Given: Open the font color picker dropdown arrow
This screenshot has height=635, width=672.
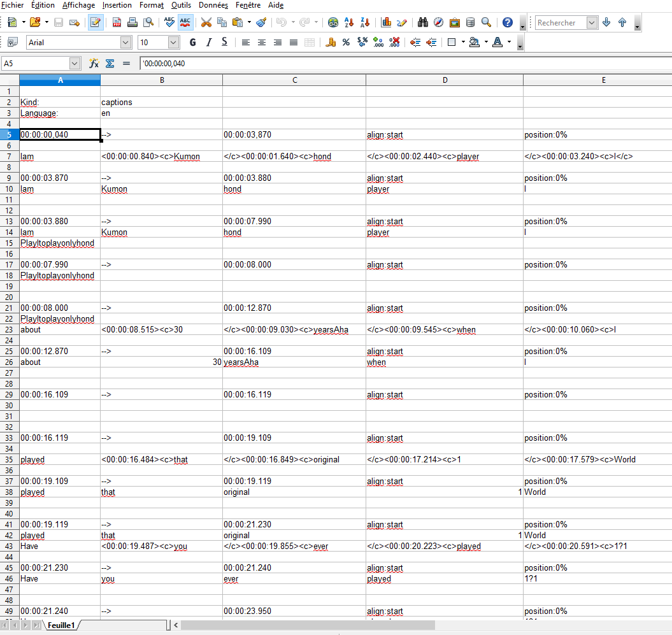Looking at the screenshot, I should click(x=509, y=43).
